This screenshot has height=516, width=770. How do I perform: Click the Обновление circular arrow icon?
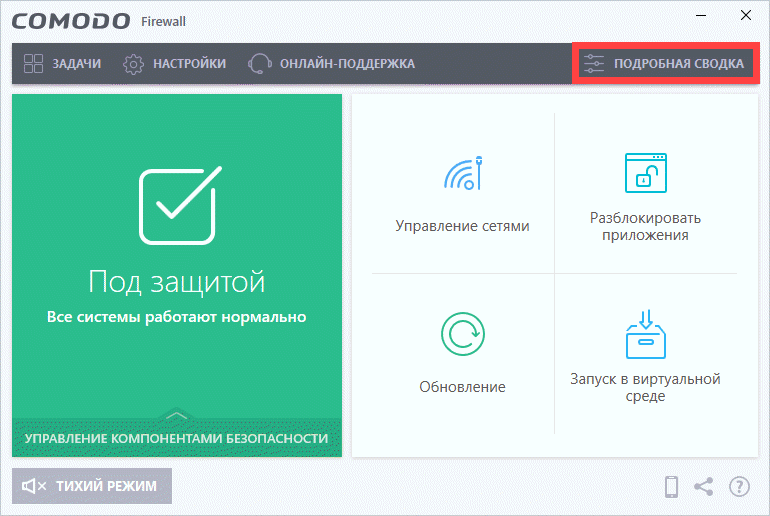[463, 334]
